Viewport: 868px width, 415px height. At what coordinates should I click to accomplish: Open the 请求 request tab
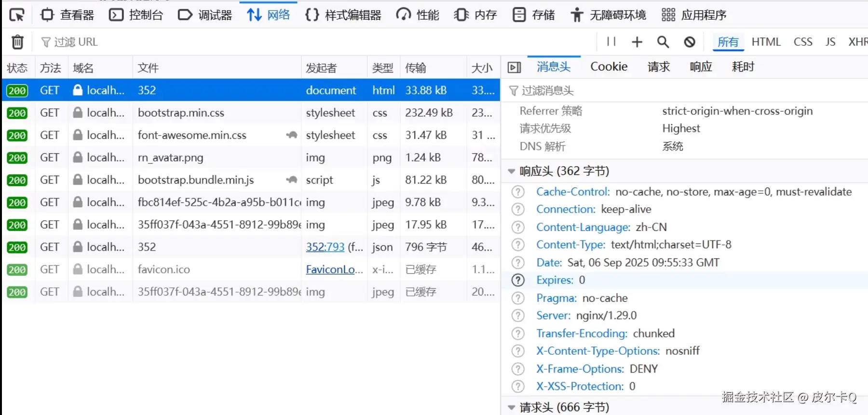tap(659, 67)
